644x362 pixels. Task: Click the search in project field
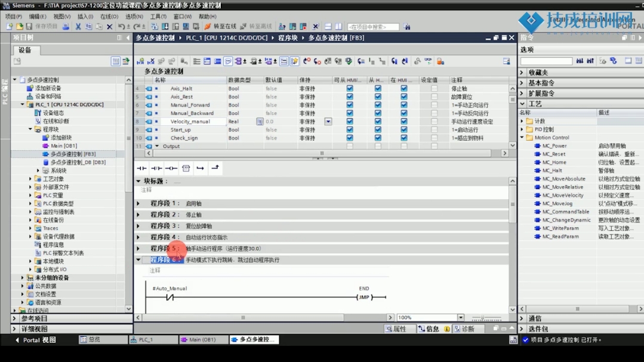[373, 27]
